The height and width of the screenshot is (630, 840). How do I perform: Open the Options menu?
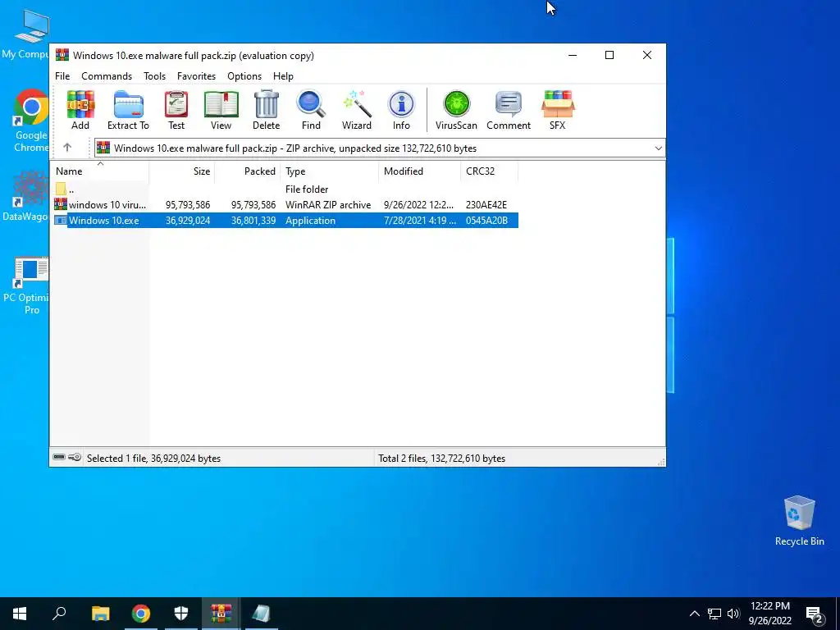pos(244,76)
